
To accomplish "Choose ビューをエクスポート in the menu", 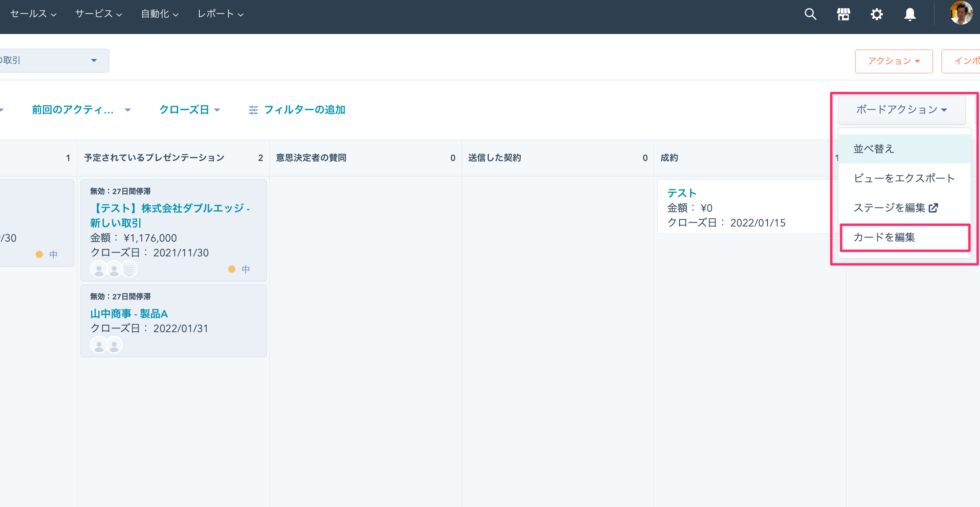I will [x=904, y=178].
